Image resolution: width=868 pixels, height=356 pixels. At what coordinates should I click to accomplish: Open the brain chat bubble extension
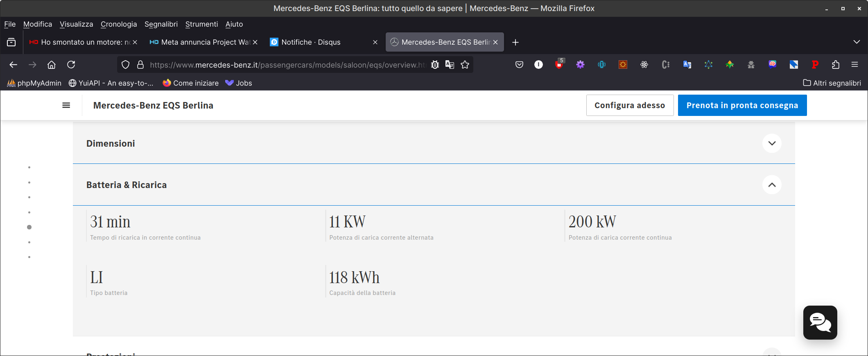772,64
